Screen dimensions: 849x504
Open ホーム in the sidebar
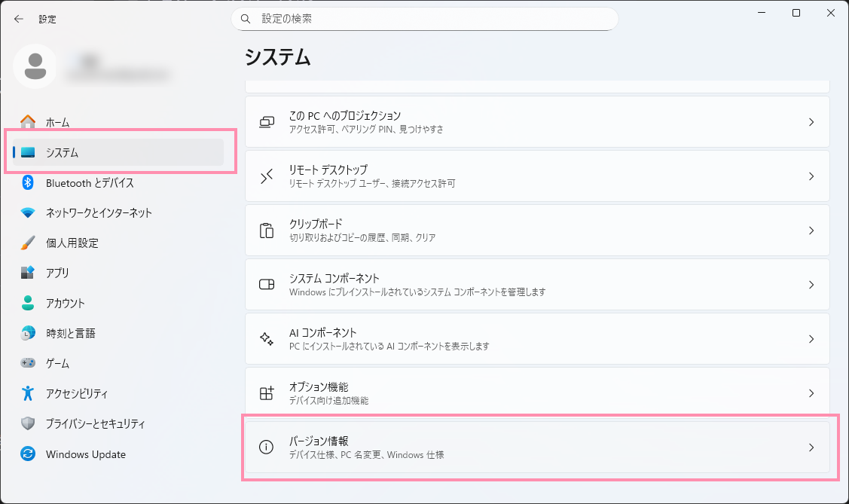tap(57, 122)
